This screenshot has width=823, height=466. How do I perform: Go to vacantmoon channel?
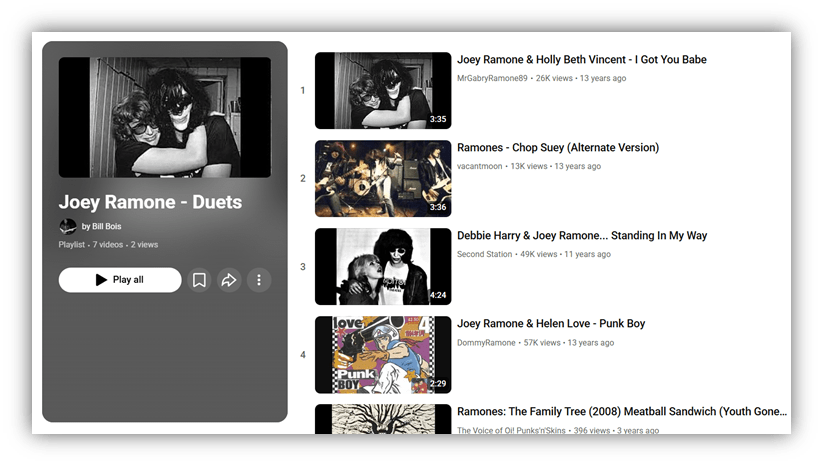click(x=480, y=166)
